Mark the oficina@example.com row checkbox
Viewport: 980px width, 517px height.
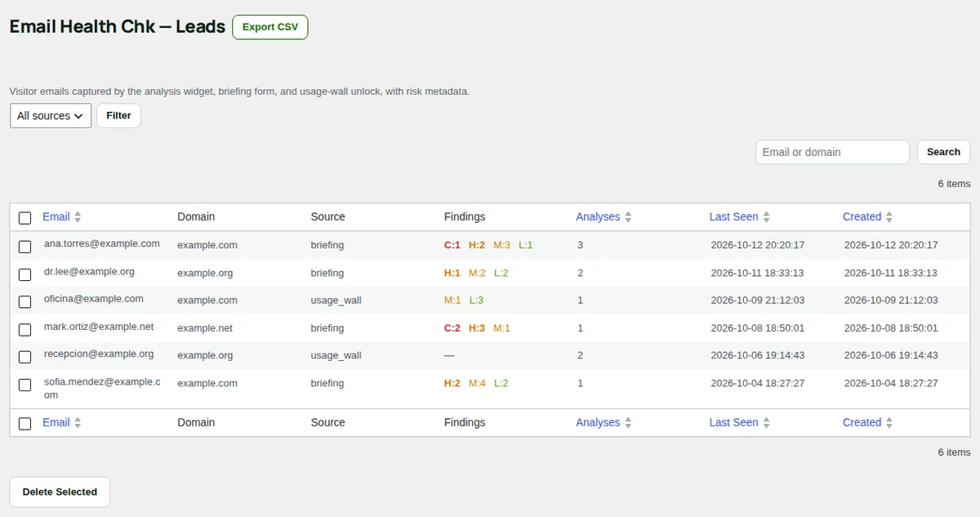25,301
